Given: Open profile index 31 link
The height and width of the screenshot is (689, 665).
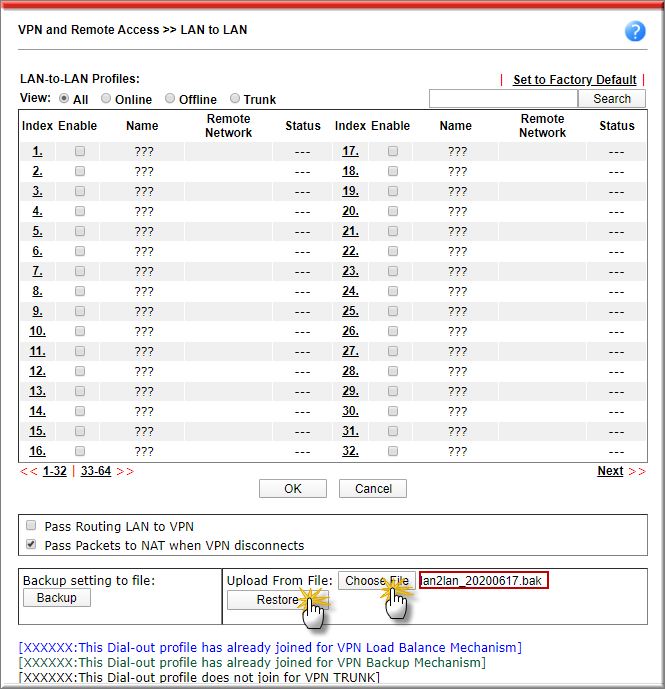Looking at the screenshot, I should click(350, 432).
